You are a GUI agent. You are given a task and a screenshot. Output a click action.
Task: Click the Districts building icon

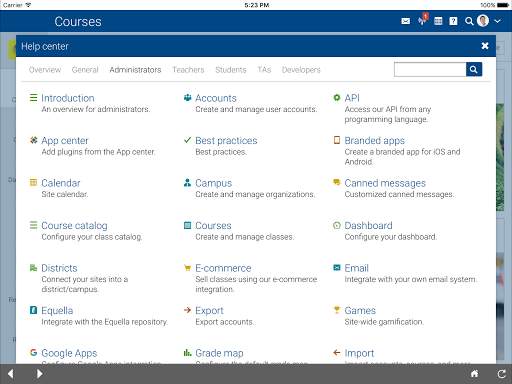[33, 268]
